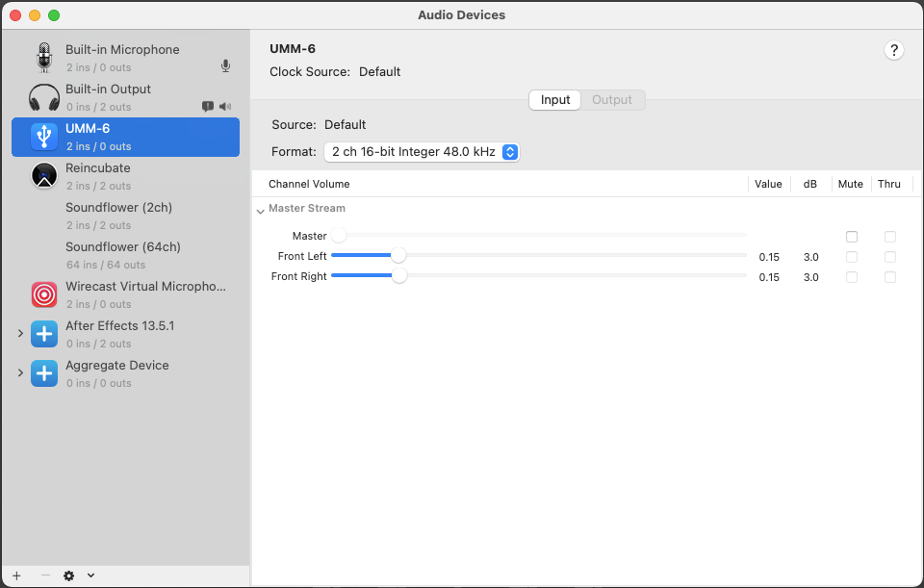
Task: Click the Master Stream label
Action: pyautogui.click(x=307, y=208)
